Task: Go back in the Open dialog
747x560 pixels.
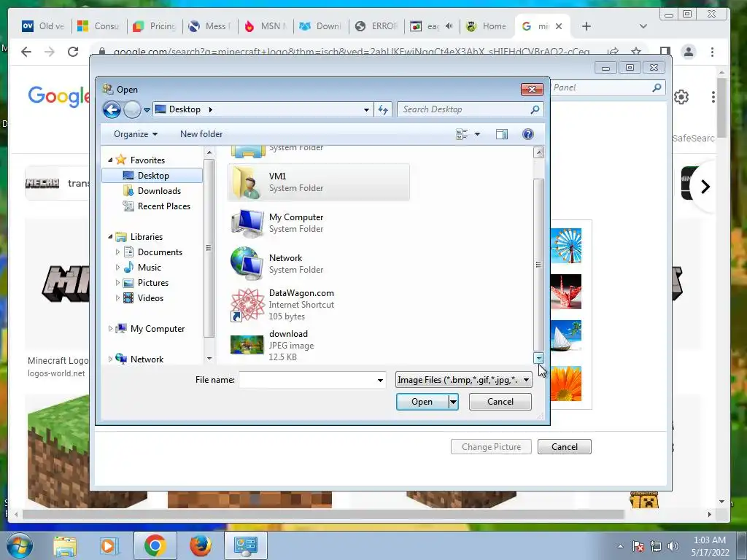Action: click(x=112, y=110)
